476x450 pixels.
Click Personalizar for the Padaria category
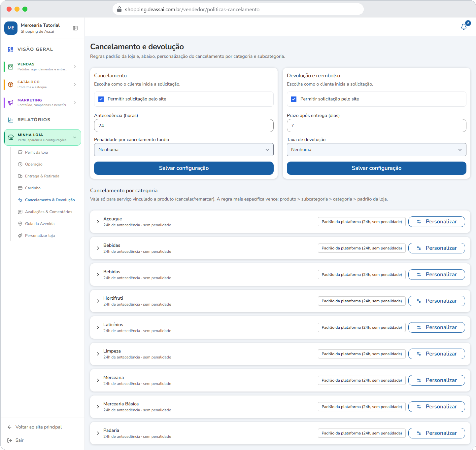click(437, 433)
